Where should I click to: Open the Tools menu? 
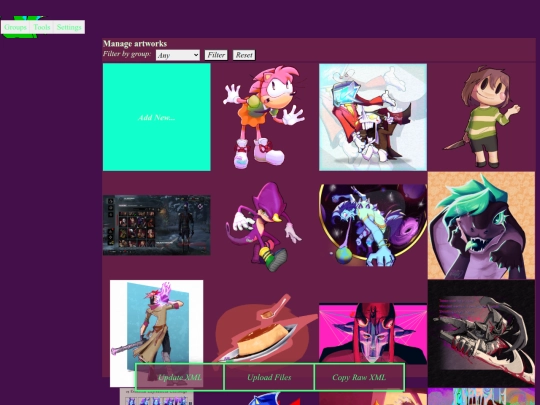[x=42, y=27]
